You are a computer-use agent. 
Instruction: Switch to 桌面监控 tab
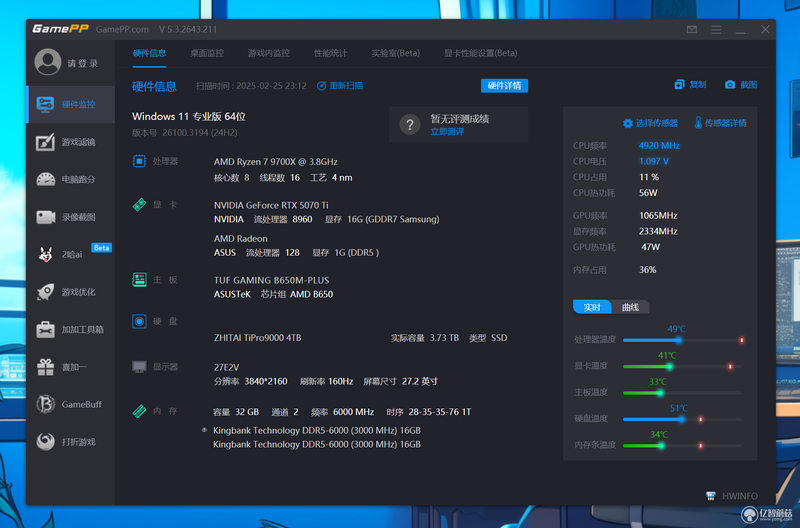click(x=207, y=53)
